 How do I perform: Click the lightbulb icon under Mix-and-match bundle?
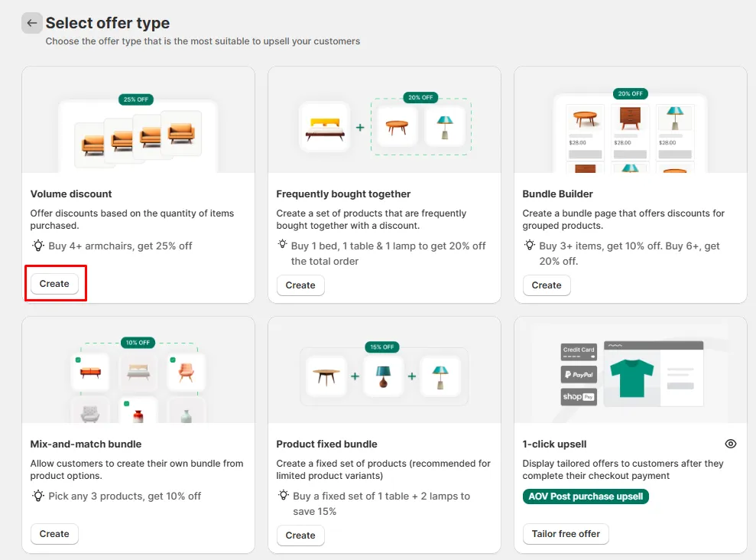(38, 496)
